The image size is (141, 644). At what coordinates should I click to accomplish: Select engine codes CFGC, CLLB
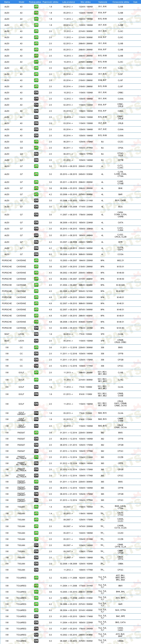click(x=121, y=154)
